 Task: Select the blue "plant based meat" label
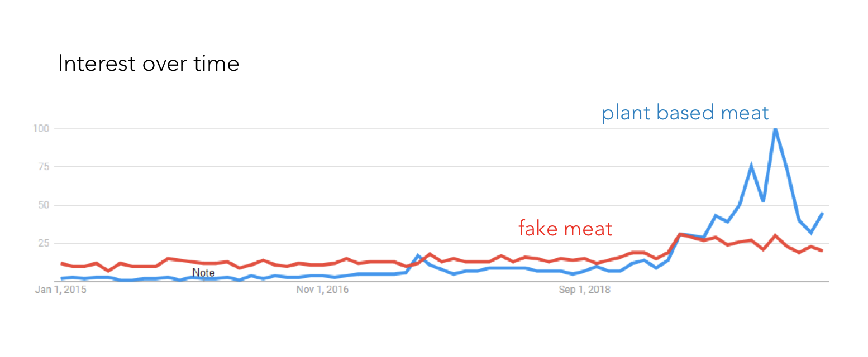tap(685, 113)
